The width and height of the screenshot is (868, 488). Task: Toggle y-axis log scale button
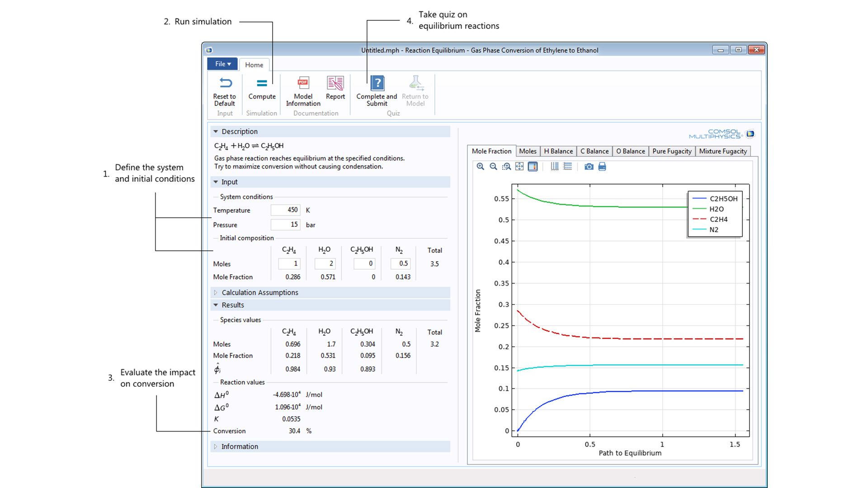(x=568, y=167)
